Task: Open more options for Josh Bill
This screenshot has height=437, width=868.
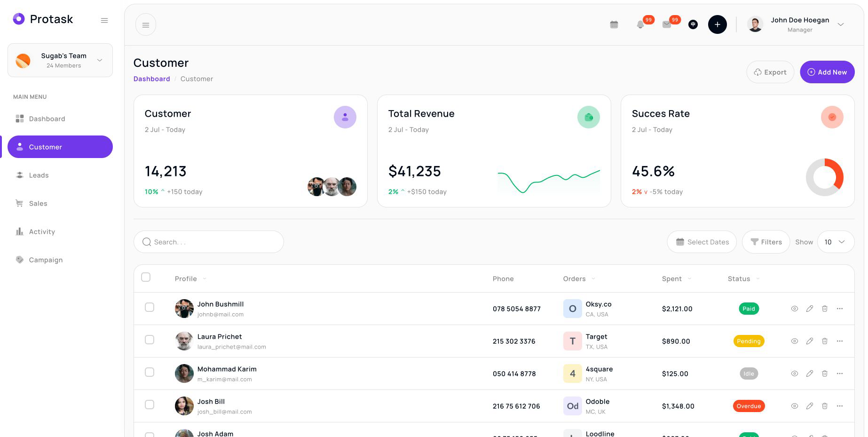Action: [839, 406]
